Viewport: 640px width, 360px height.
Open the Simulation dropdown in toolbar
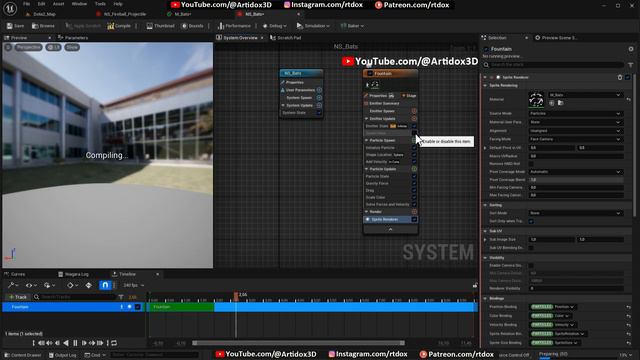tap(313, 26)
